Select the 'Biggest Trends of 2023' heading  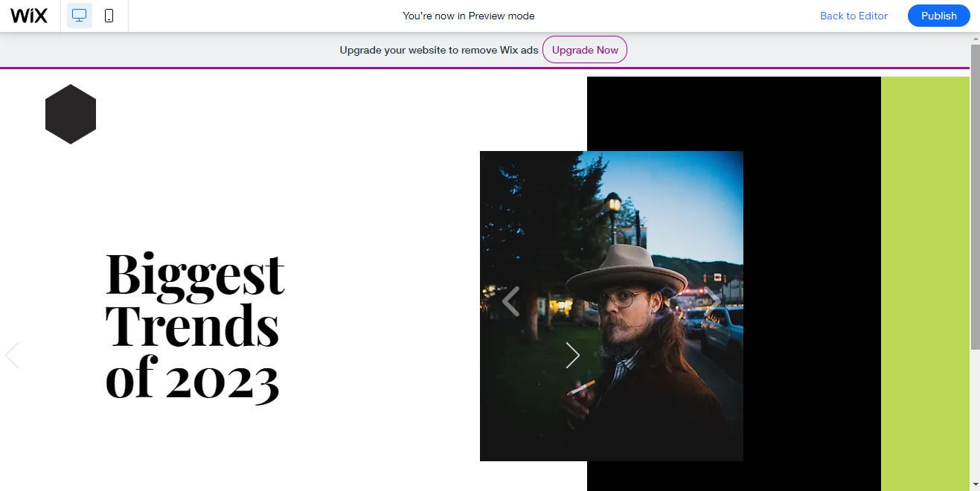(x=195, y=326)
